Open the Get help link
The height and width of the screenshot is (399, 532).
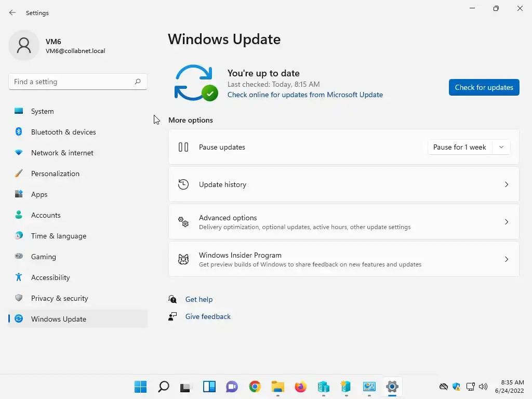pyautogui.click(x=199, y=299)
